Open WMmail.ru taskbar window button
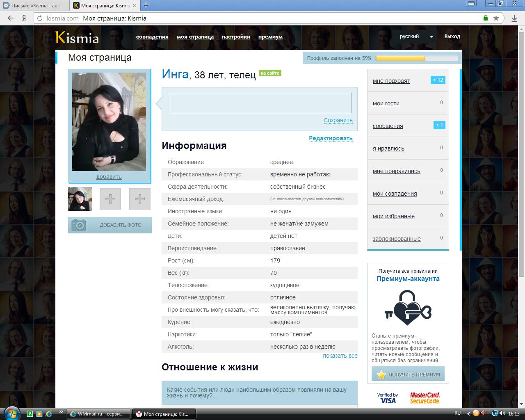 98,414
